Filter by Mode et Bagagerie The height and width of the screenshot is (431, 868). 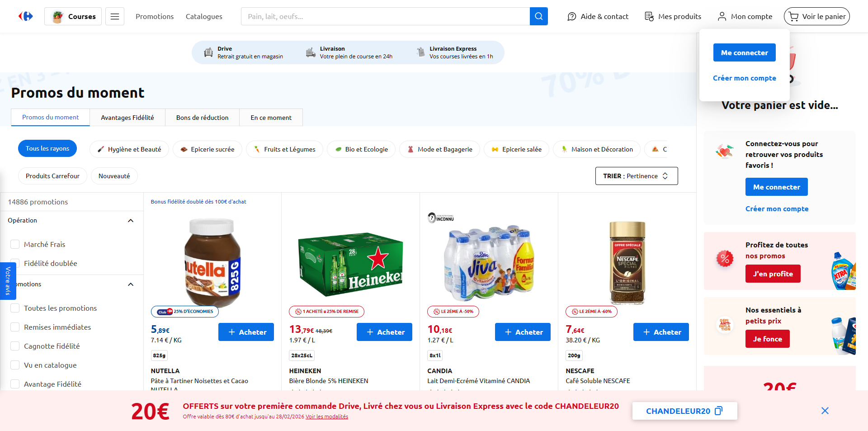(439, 149)
